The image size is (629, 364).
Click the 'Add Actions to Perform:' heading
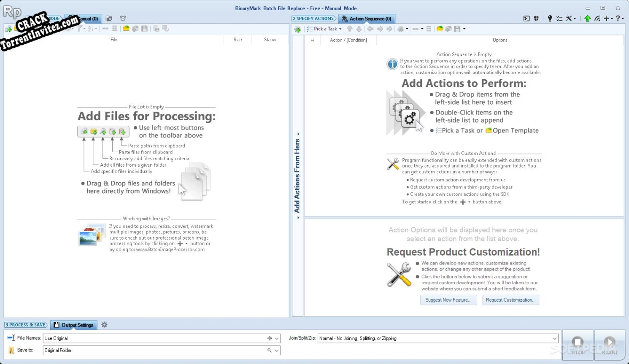(x=464, y=83)
